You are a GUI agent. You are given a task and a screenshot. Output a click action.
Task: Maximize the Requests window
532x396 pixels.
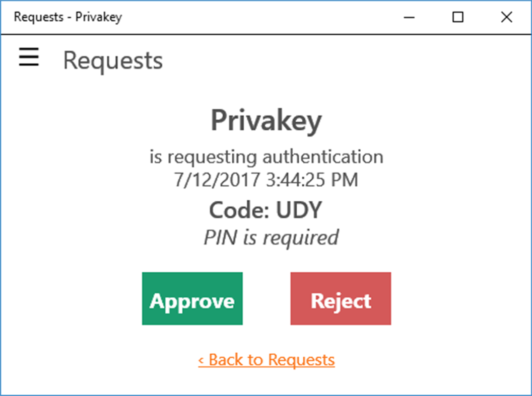point(457,17)
